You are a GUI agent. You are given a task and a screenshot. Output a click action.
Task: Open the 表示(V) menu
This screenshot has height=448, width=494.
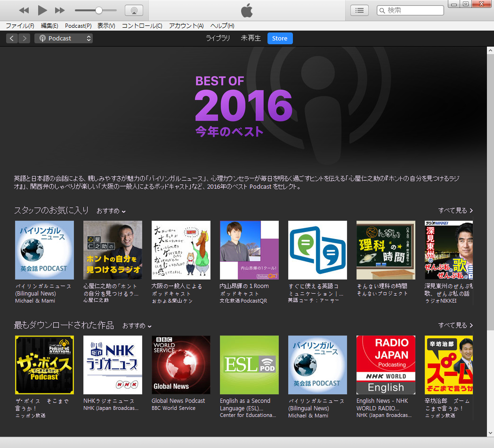coord(106,26)
